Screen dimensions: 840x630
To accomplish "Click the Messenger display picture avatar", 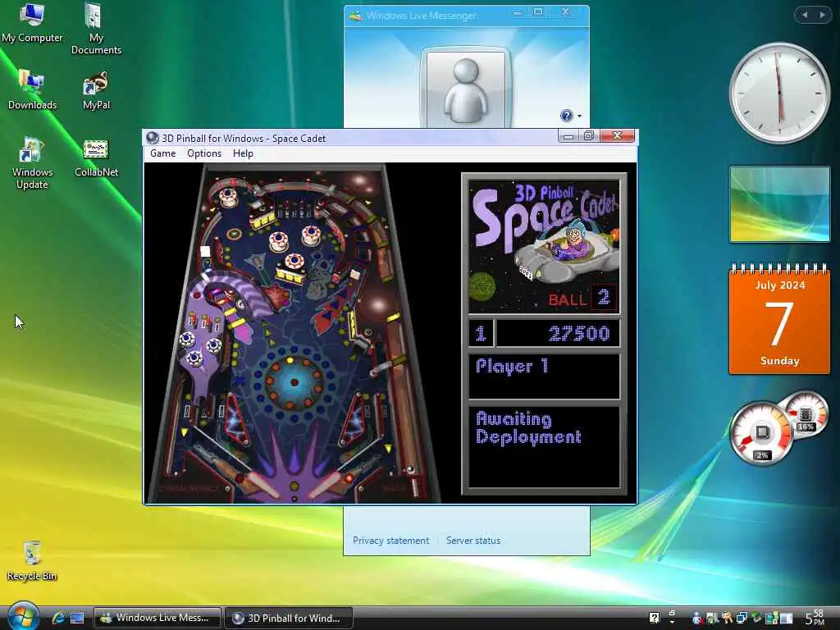I will [466, 89].
